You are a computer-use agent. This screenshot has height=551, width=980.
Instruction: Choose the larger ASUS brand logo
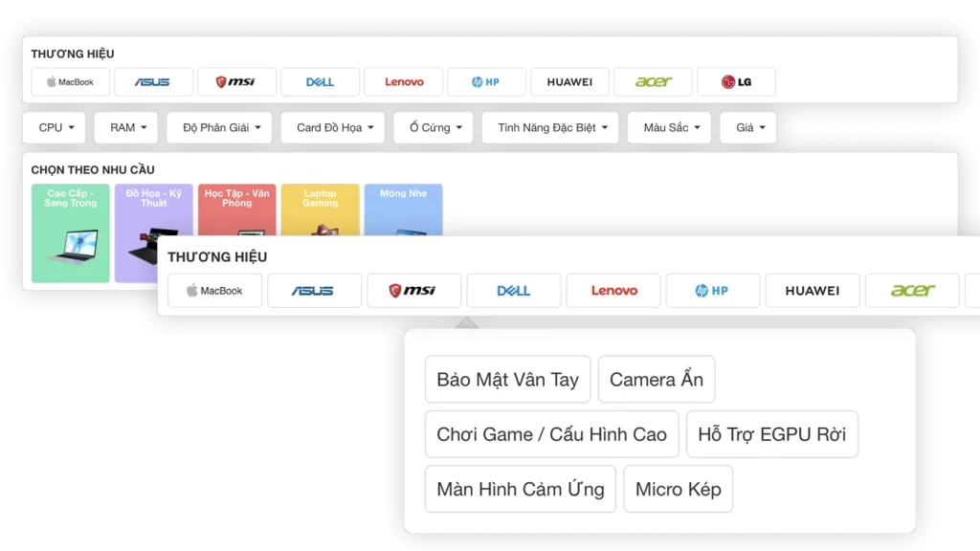click(314, 291)
